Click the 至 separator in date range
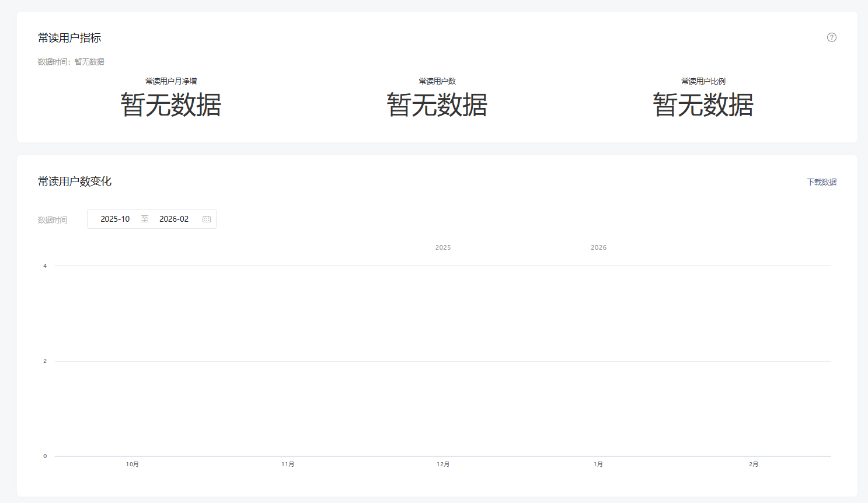 (x=145, y=219)
